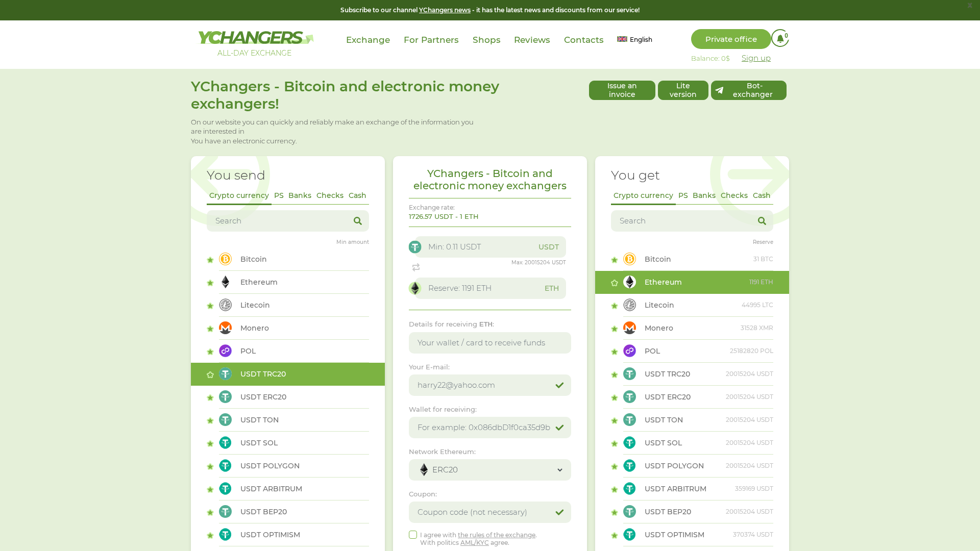This screenshot has height=551, width=980.
Task: Click the Coupon code input field
Action: pyautogui.click(x=490, y=512)
